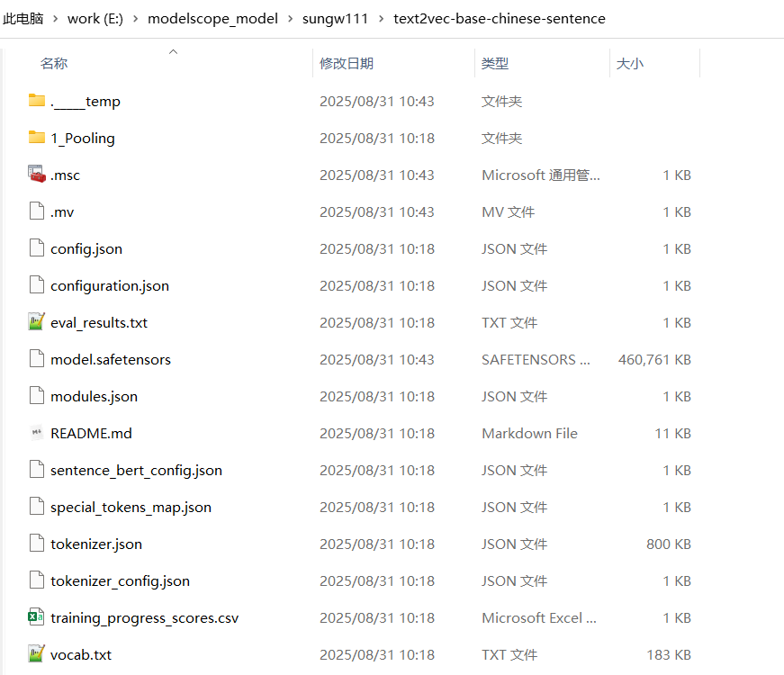Viewport: 784px width, 675px height.
Task: Expand the chevron after sungw111
Action: pos(382,19)
